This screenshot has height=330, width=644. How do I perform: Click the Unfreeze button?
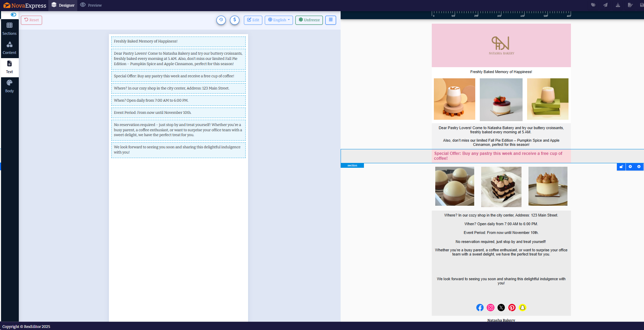[309, 20]
